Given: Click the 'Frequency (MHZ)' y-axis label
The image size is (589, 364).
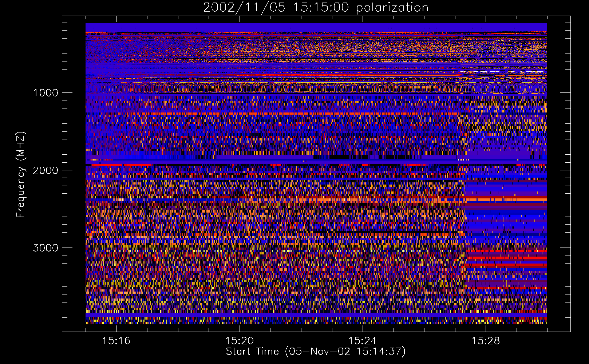Looking at the screenshot, I should [21, 175].
